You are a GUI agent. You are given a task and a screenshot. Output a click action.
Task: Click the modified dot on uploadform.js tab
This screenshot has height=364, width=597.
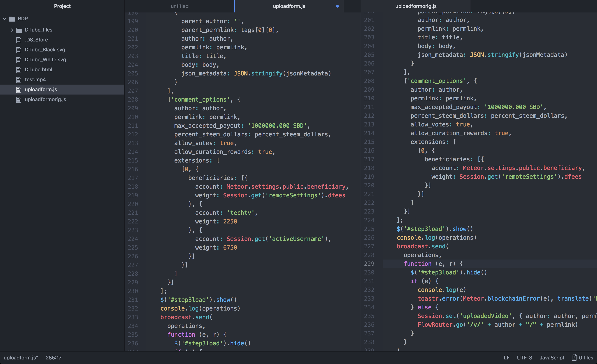tap(337, 6)
